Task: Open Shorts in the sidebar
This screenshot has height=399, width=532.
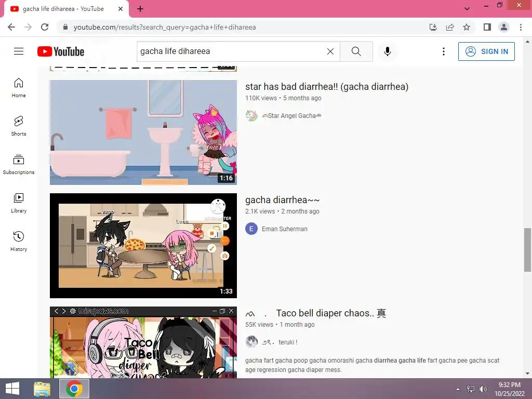Action: [x=19, y=126]
